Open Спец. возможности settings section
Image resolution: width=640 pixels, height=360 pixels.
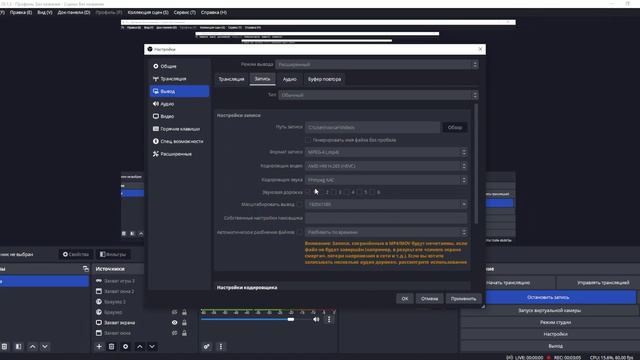coord(180,141)
